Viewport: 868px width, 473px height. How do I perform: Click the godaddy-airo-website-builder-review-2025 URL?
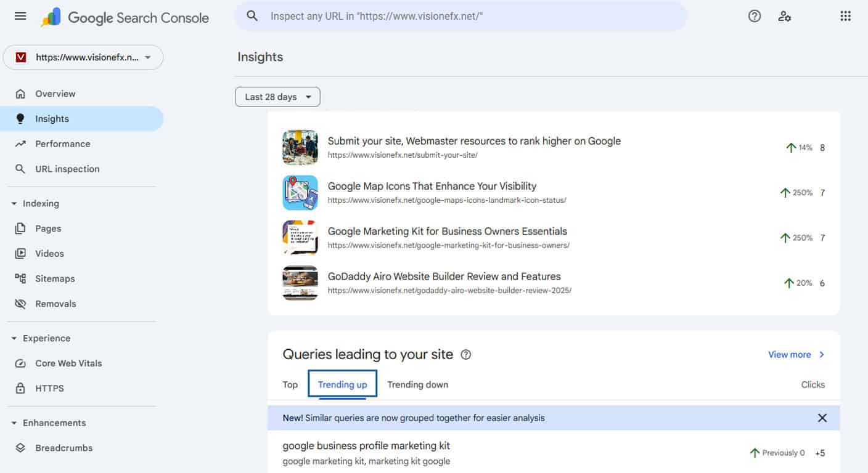click(x=449, y=290)
